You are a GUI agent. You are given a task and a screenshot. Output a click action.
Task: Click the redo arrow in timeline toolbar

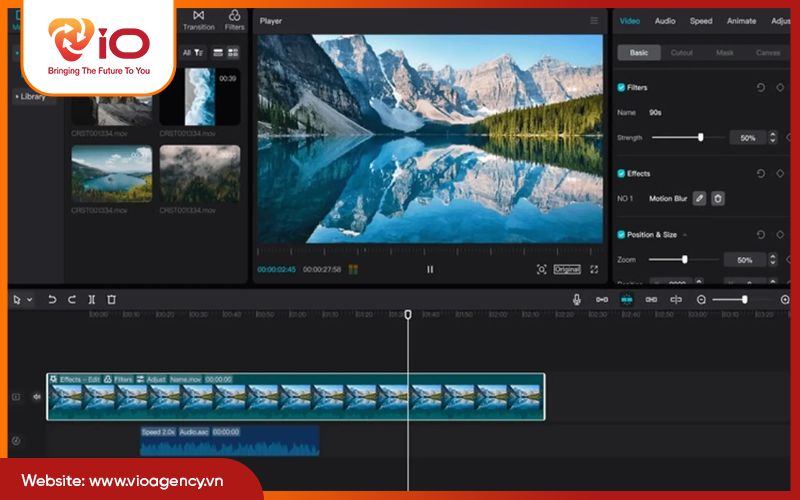pos(72,299)
